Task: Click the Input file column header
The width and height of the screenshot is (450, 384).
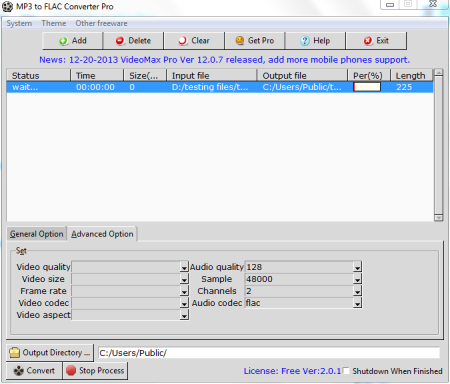Action: (212, 76)
